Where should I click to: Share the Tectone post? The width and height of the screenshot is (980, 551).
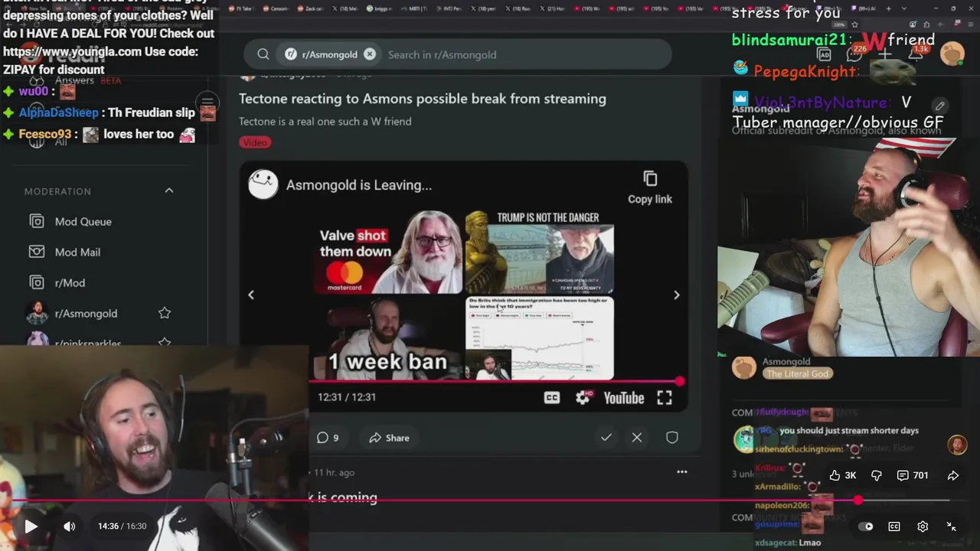point(389,438)
